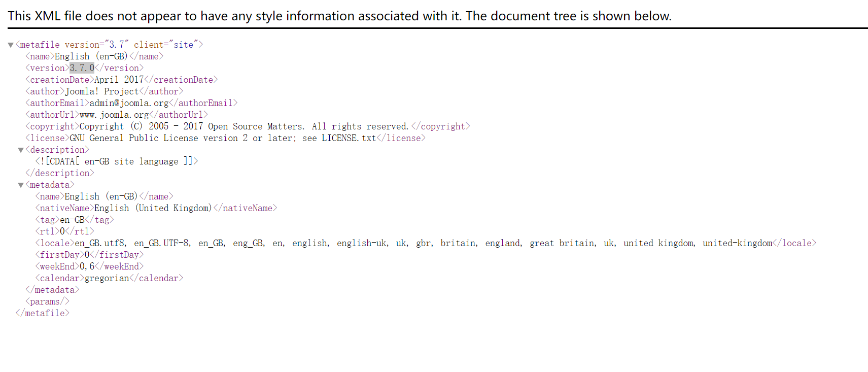
Task: Click the nativeName value English (United Kingdom)
Action: tap(153, 208)
